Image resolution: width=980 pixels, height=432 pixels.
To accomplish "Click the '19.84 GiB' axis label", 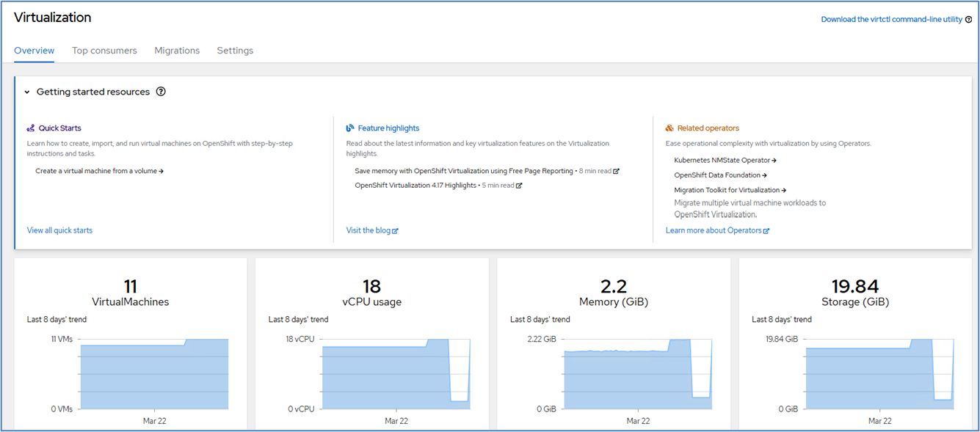I will tap(782, 340).
